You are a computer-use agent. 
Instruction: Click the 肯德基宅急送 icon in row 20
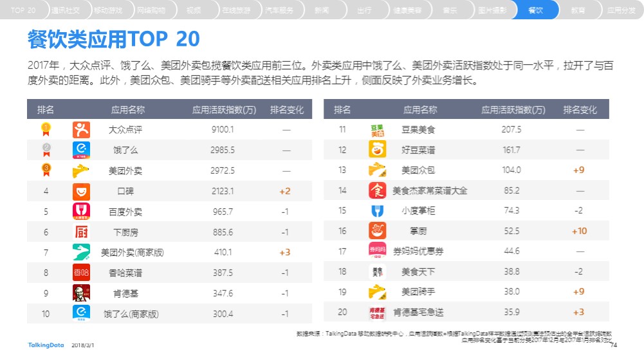[x=378, y=312]
